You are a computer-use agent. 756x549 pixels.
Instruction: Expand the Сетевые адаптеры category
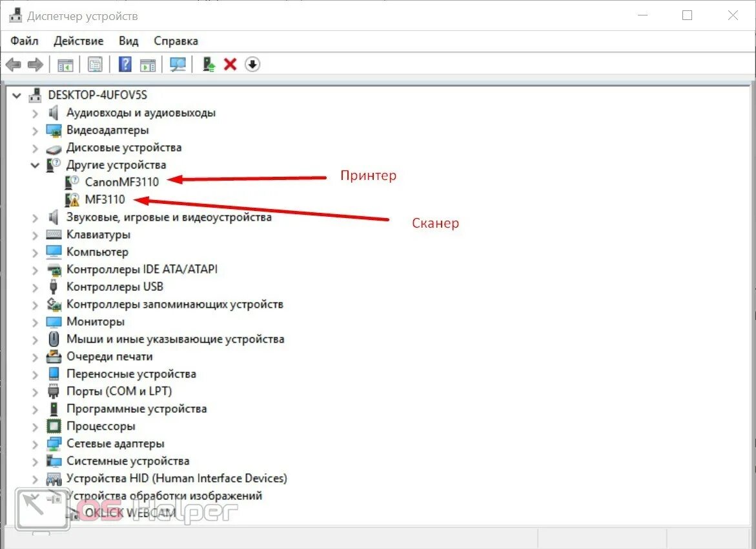[x=35, y=444]
